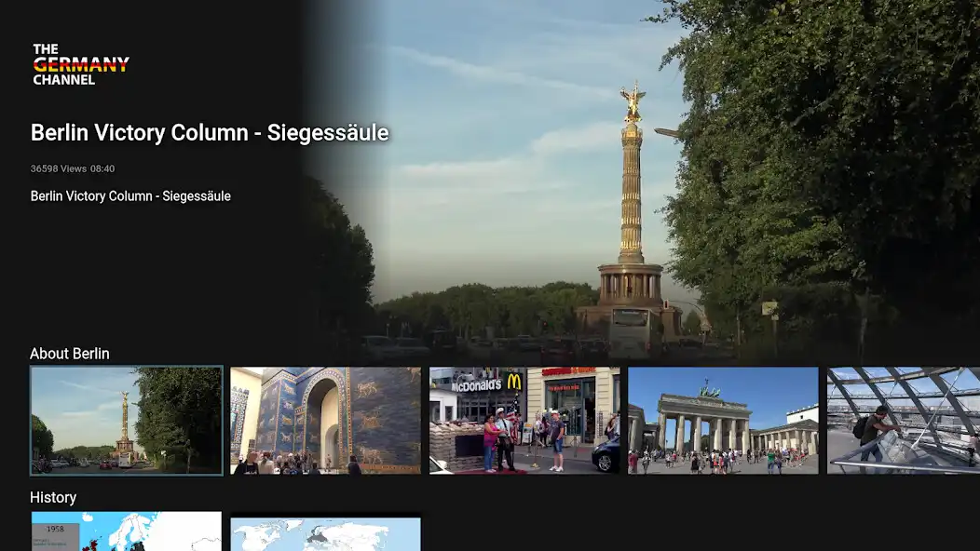Select the Brandenburg Gate thumbnail

click(x=723, y=420)
